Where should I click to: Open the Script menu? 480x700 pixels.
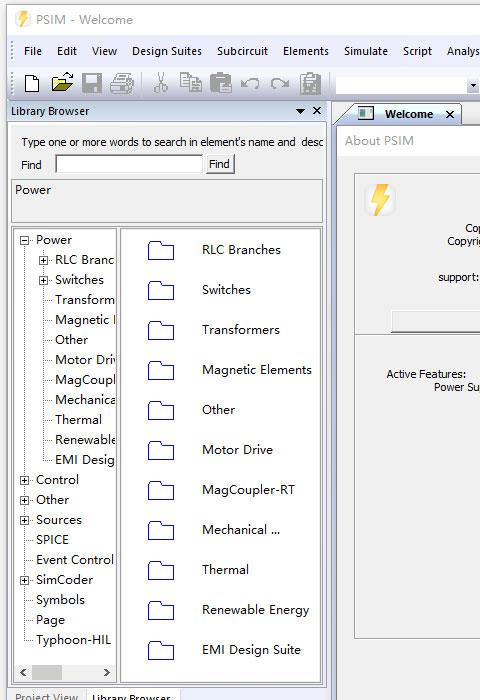pyautogui.click(x=417, y=51)
